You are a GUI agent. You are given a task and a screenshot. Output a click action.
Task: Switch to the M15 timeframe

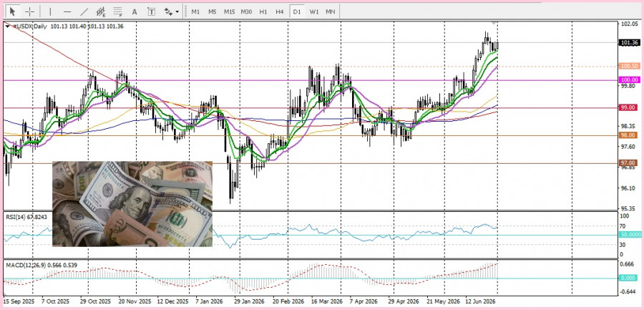(x=229, y=11)
